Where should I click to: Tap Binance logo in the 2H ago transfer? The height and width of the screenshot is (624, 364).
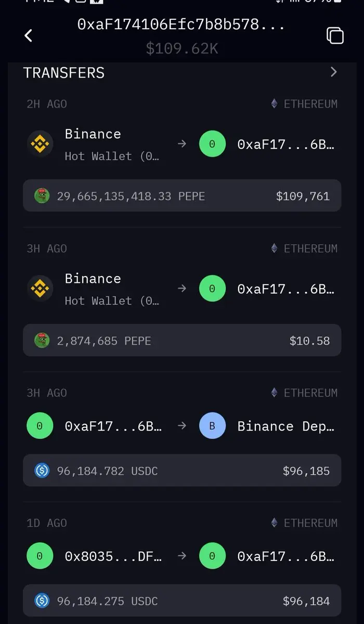(40, 144)
